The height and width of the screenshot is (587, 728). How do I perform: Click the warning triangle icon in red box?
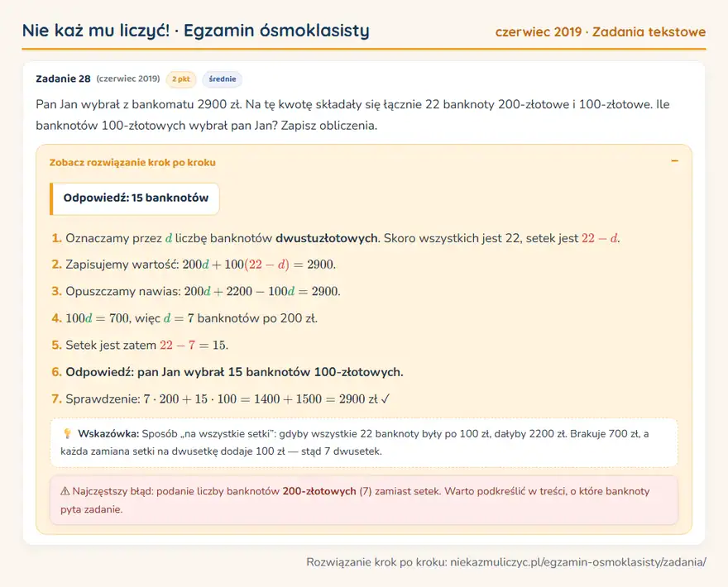[65, 491]
